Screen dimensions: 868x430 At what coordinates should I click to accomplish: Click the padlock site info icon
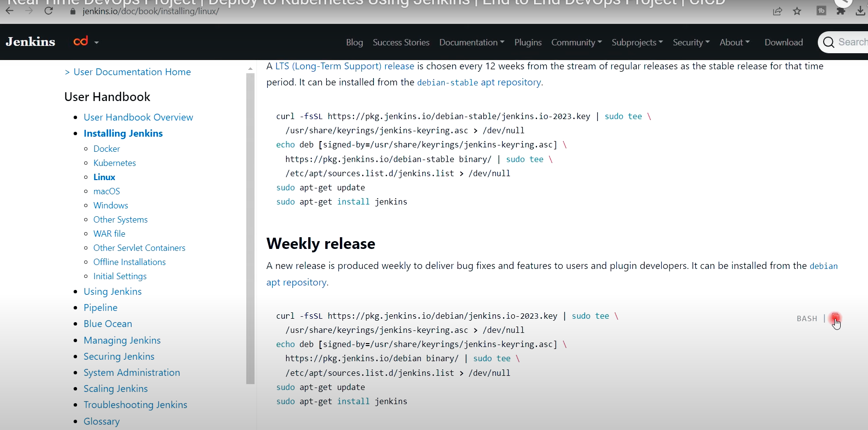(x=73, y=11)
